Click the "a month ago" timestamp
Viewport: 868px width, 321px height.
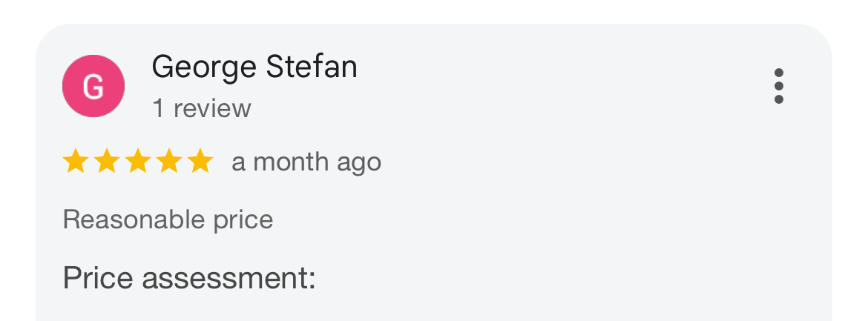(306, 162)
